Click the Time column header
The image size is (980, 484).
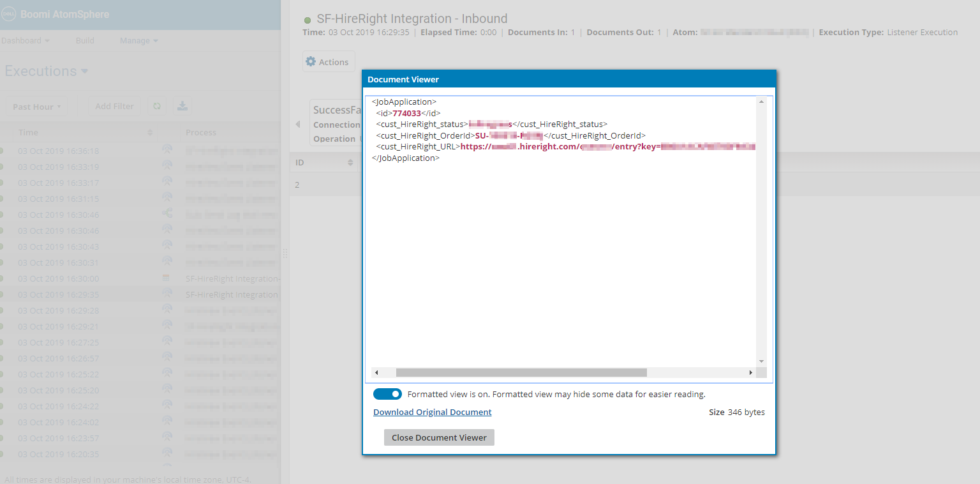tap(28, 132)
